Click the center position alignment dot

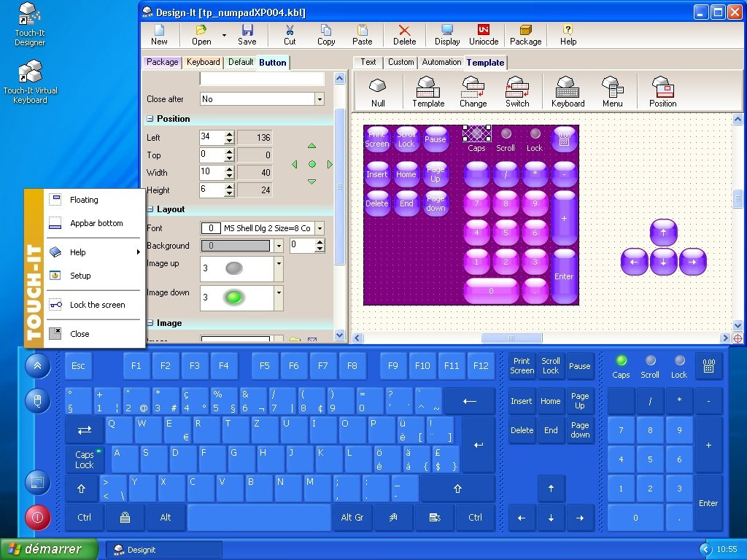[x=312, y=164]
